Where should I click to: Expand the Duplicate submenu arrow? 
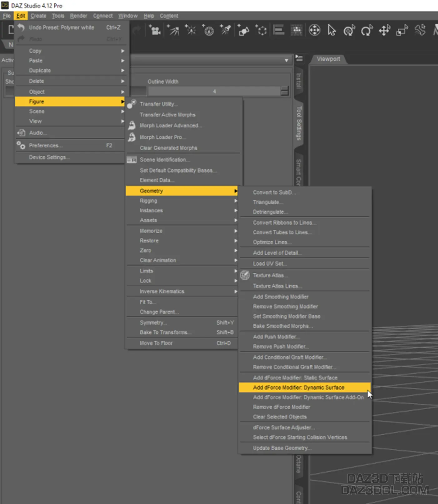click(x=123, y=70)
